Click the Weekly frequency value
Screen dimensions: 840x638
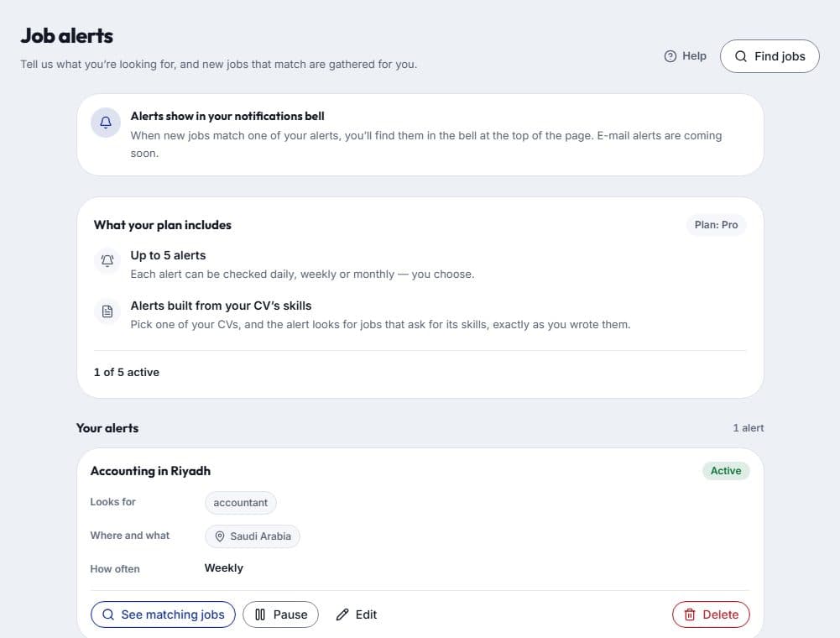223,567
